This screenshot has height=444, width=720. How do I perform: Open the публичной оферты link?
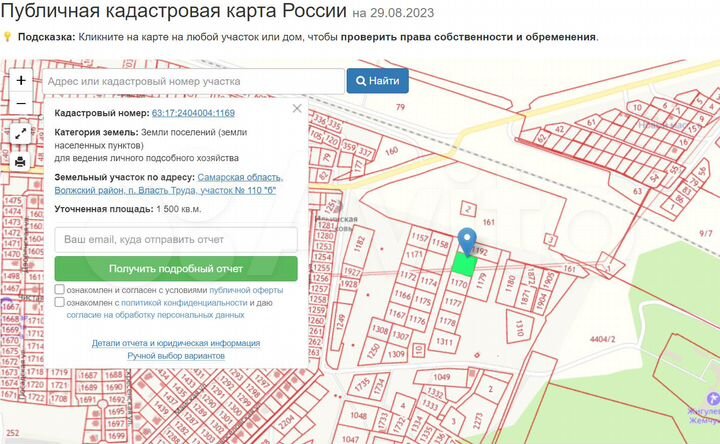(x=246, y=290)
